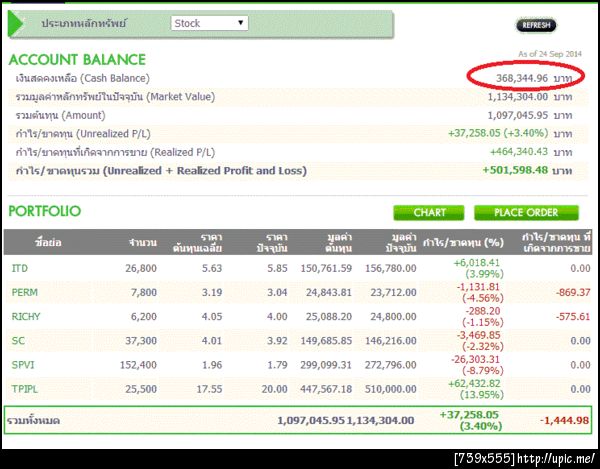Click the 'As of 24 Sep 2014' date
Screen dimensions: 600x469
(x=550, y=54)
